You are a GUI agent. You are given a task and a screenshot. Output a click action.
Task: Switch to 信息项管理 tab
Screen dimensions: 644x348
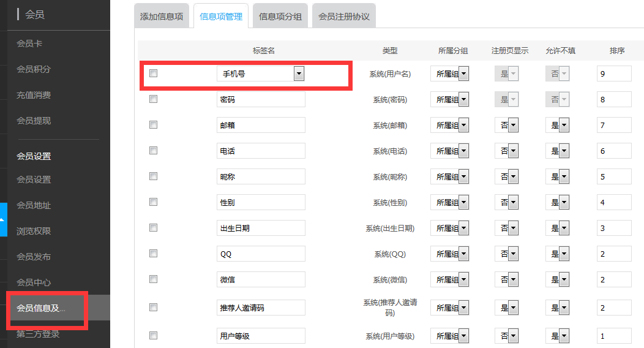coord(221,17)
